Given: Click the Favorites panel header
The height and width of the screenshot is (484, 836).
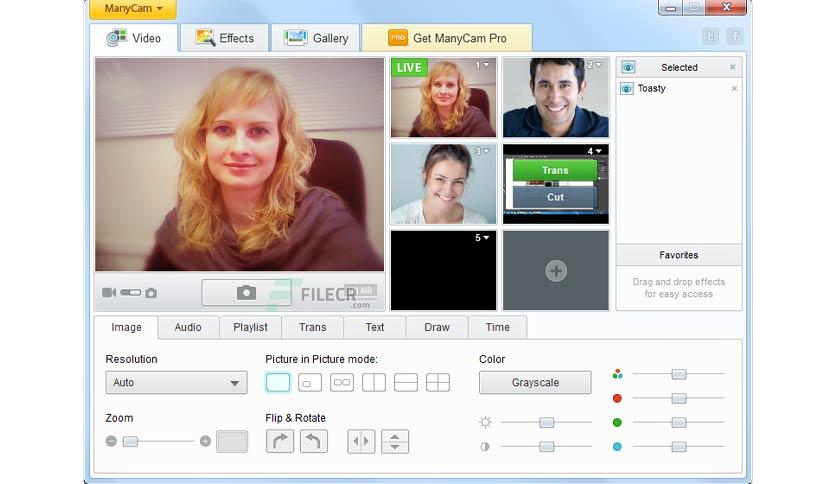Looking at the screenshot, I should pos(679,255).
